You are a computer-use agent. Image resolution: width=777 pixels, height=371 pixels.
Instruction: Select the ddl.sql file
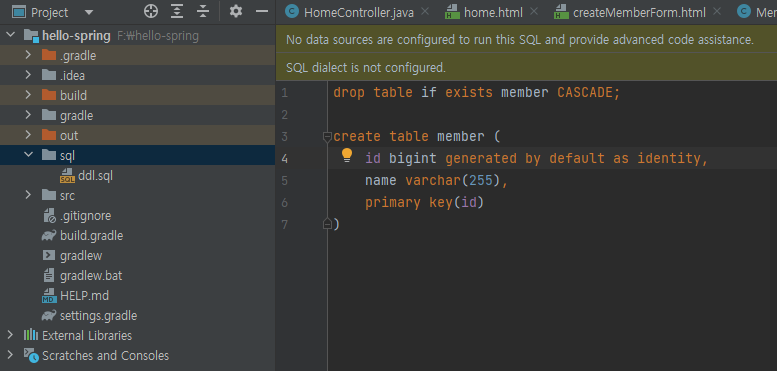[x=95, y=175]
